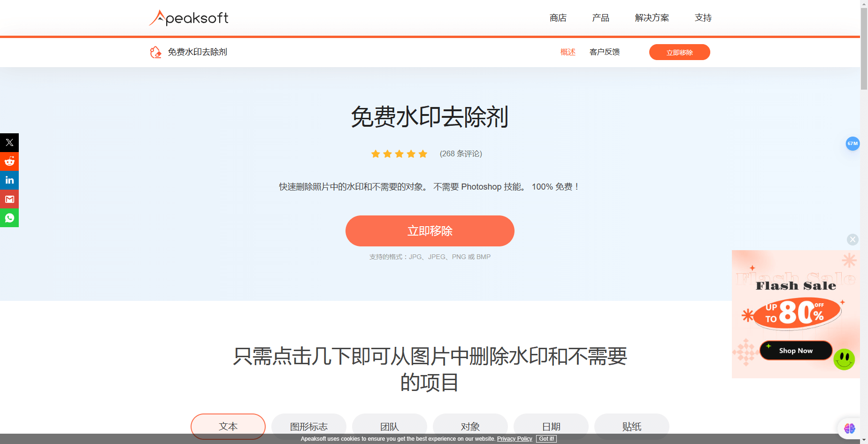Click the blue 67M badge icon

(x=853, y=144)
